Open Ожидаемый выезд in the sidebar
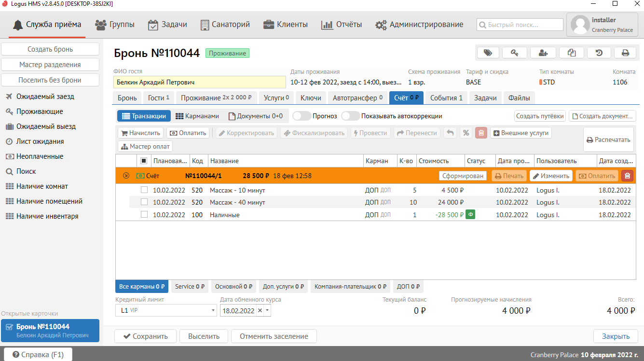 (46, 126)
